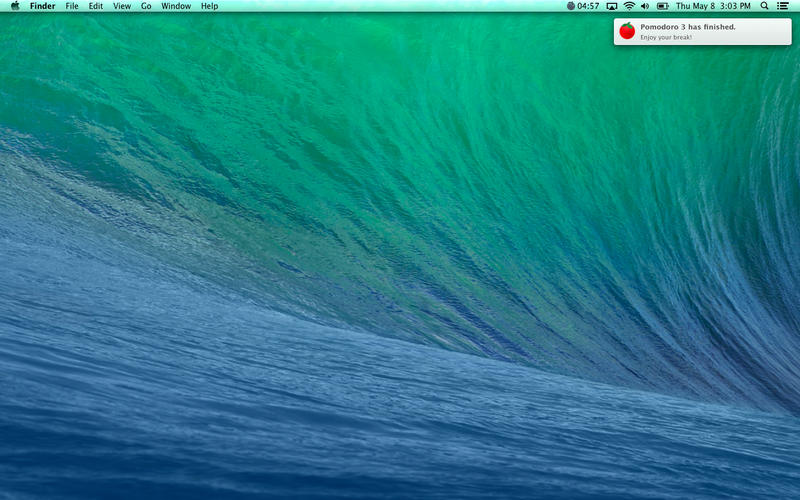Open Spotlight search magnifier

point(765,6)
